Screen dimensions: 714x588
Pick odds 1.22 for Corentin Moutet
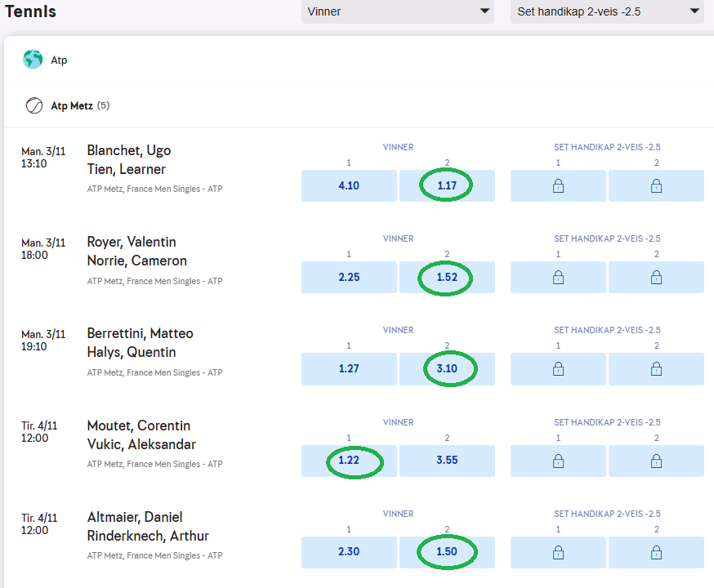tap(349, 461)
